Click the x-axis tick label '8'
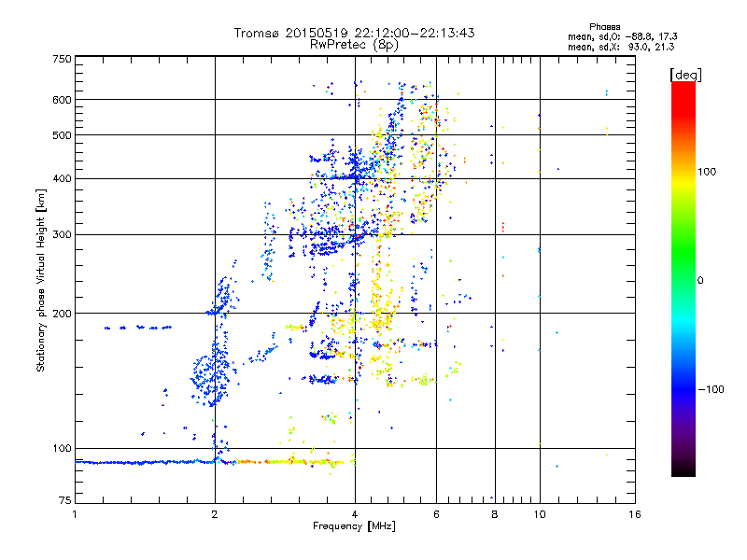747x560 pixels. [495, 514]
